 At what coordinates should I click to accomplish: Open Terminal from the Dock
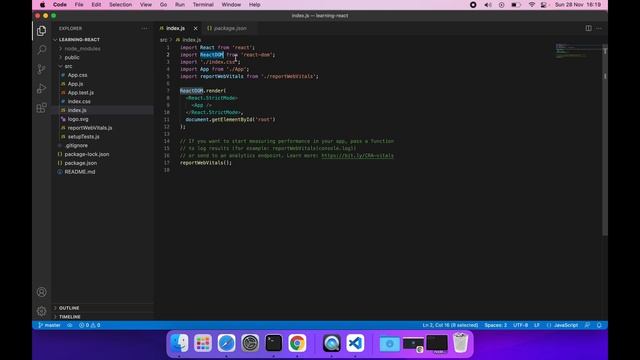pos(273,343)
